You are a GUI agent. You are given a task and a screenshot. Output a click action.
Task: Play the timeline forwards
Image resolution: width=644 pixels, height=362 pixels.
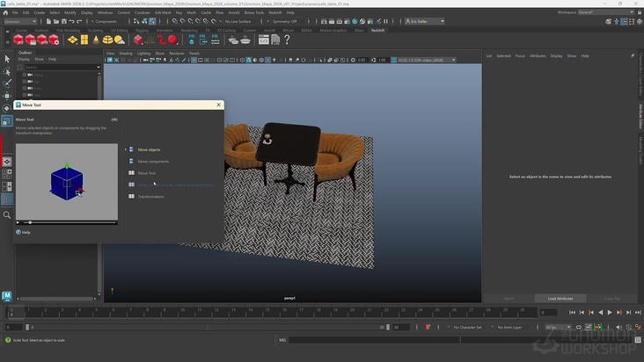coord(610,313)
